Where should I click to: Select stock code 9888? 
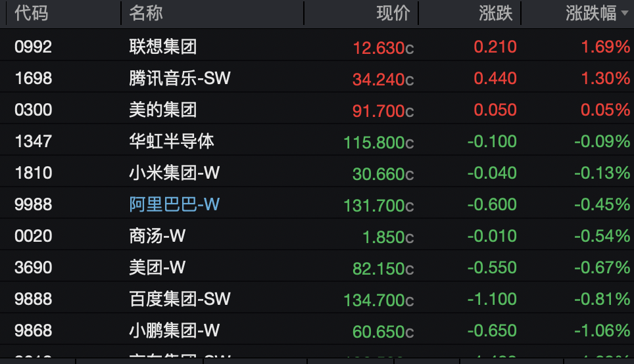click(33, 299)
